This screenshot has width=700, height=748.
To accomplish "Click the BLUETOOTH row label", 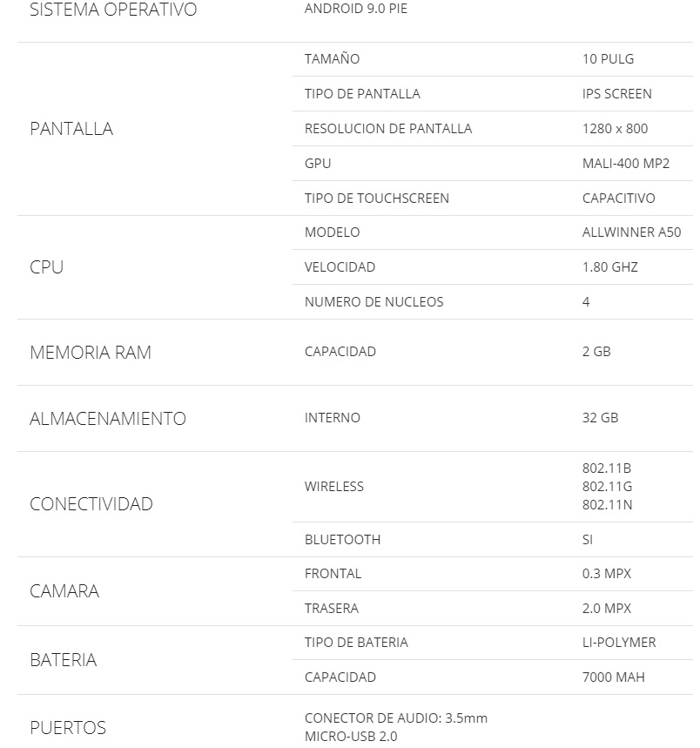I will coord(342,540).
